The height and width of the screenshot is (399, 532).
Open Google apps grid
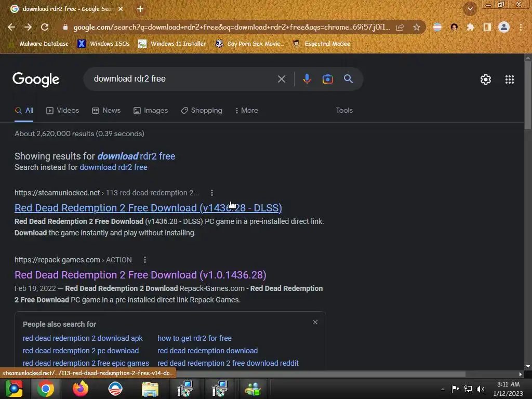click(x=509, y=79)
